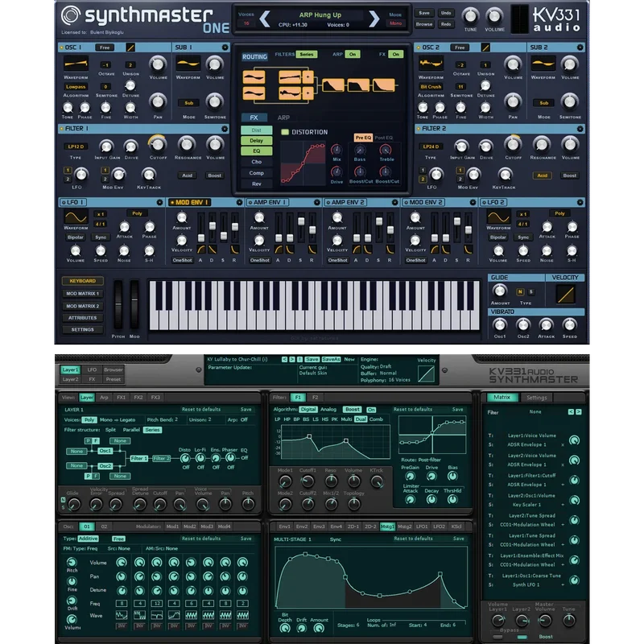Go to previous preset arrow in SynthMaster One
This screenshot has width=644, height=644.
(x=265, y=19)
